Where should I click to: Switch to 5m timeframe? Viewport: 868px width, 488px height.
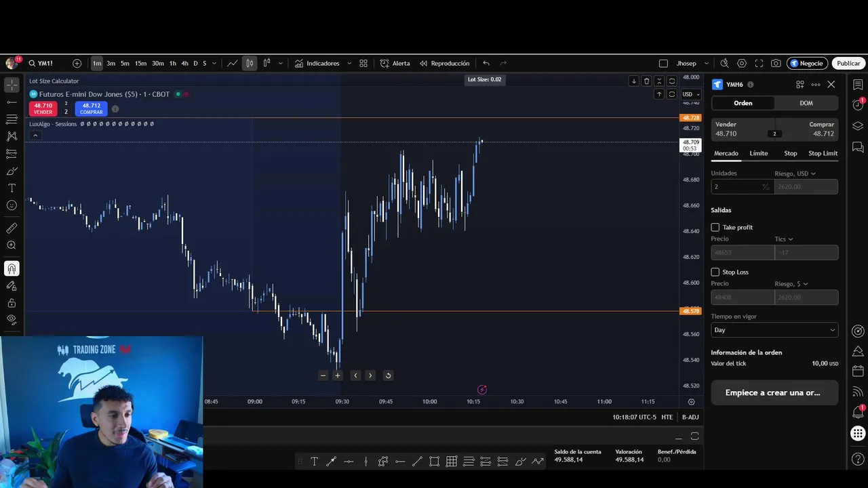125,63
